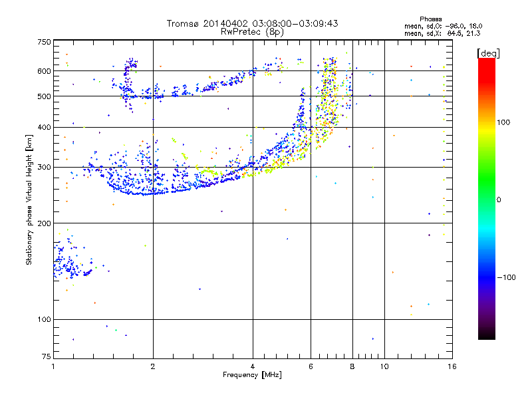The width and height of the screenshot is (532, 399).
Task: Click the y-axis '400' tick label
Action: pyautogui.click(x=44, y=127)
